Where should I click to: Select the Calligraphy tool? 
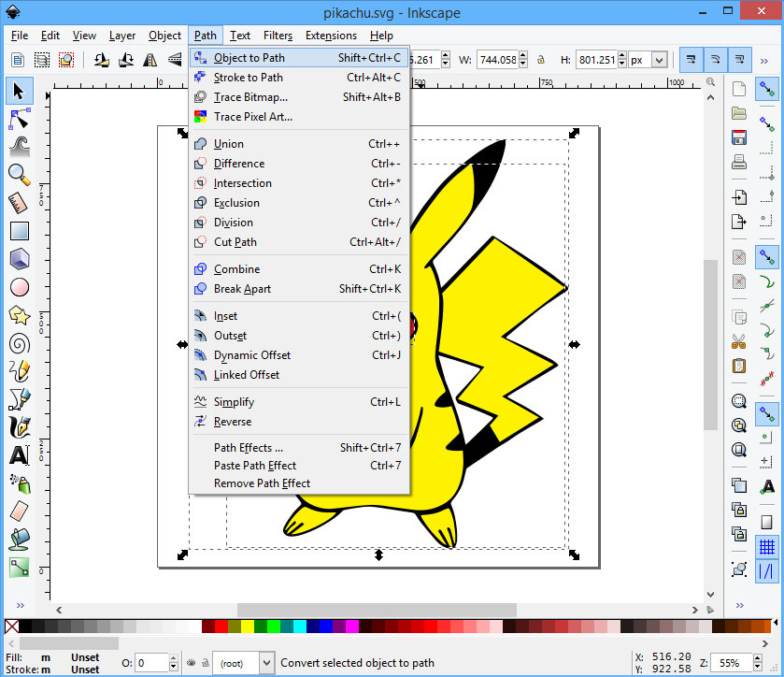[x=19, y=427]
